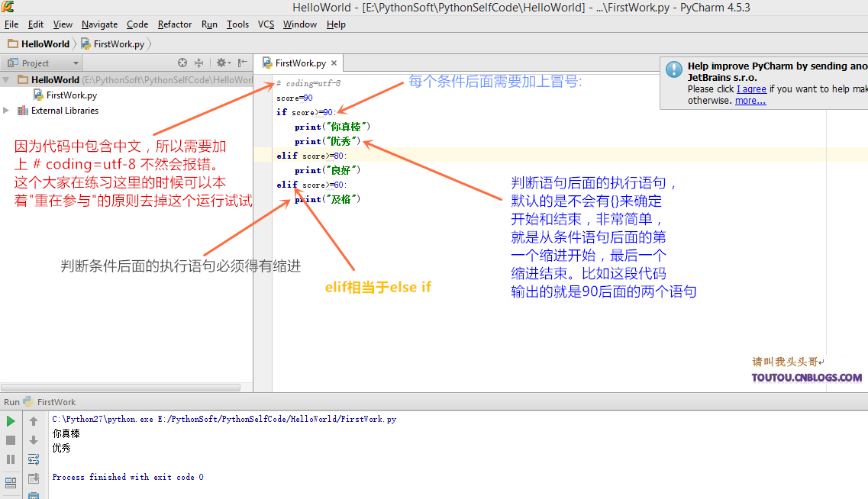This screenshot has width=868, height=499.
Task: Click 'Process finished with exit code 0' text
Action: point(128,477)
